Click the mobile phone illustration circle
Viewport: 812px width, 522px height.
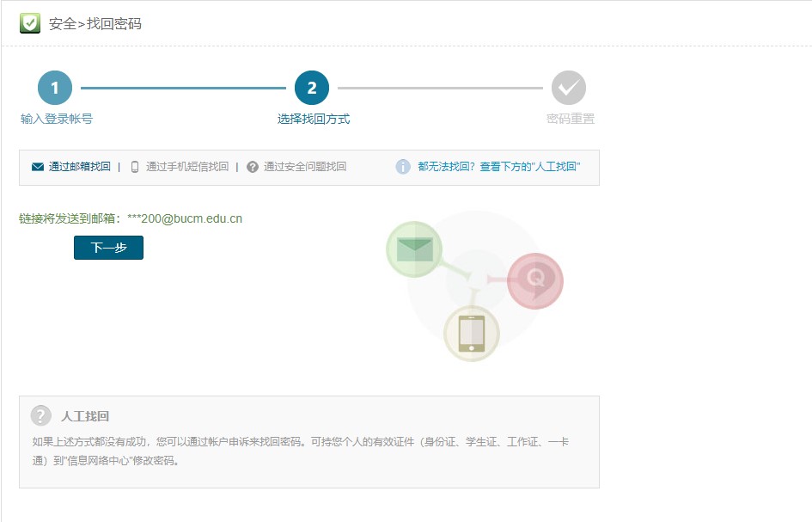click(x=471, y=334)
